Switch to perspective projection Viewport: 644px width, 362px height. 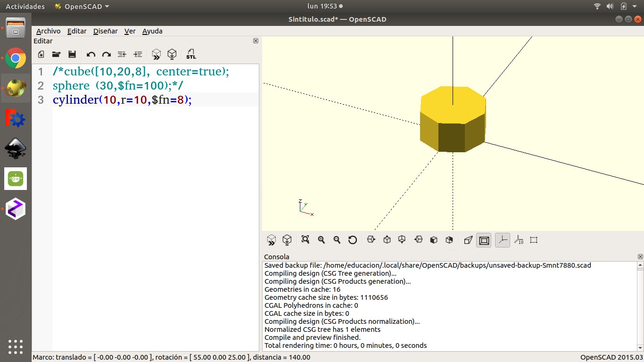468,240
